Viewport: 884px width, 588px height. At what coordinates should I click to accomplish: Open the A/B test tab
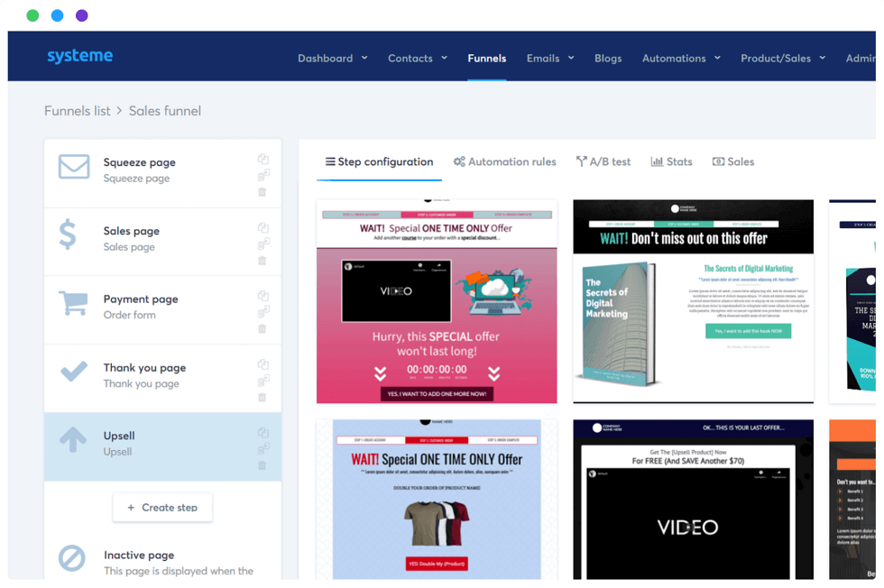[x=603, y=161]
